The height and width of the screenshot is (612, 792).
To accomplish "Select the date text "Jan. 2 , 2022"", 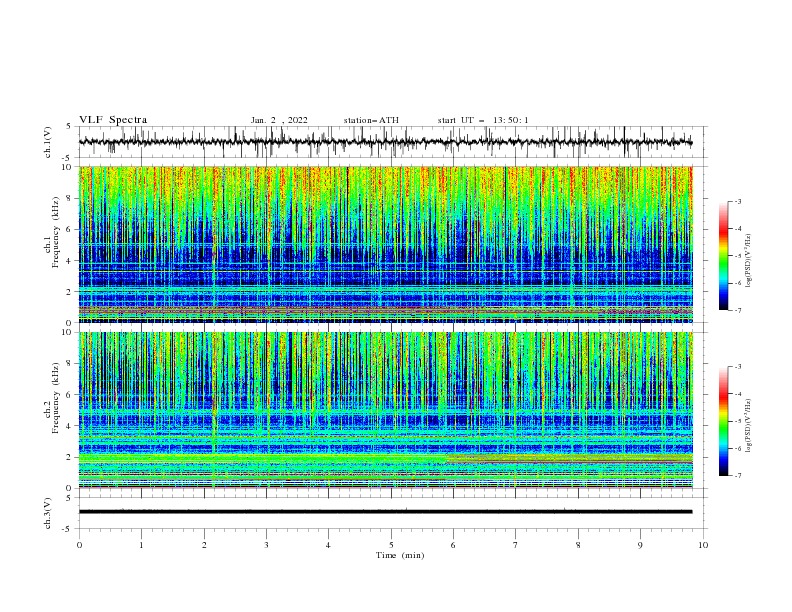I will tap(279, 120).
